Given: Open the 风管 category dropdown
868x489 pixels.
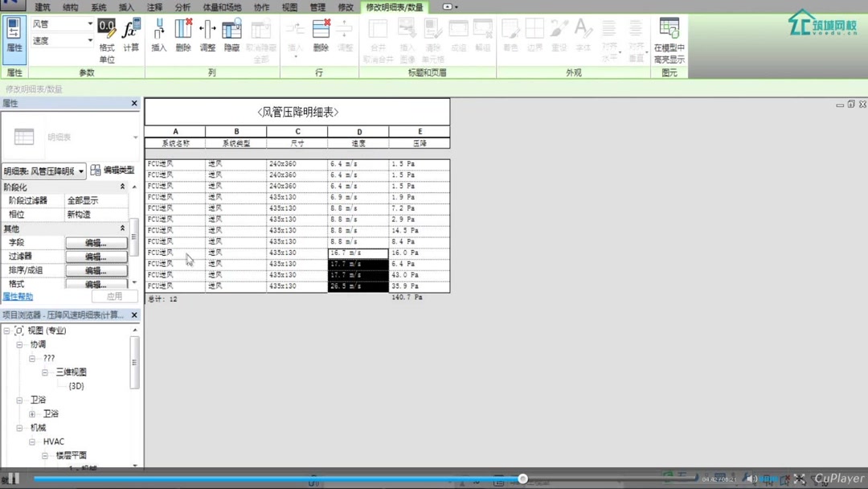Looking at the screenshot, I should pyautogui.click(x=88, y=23).
